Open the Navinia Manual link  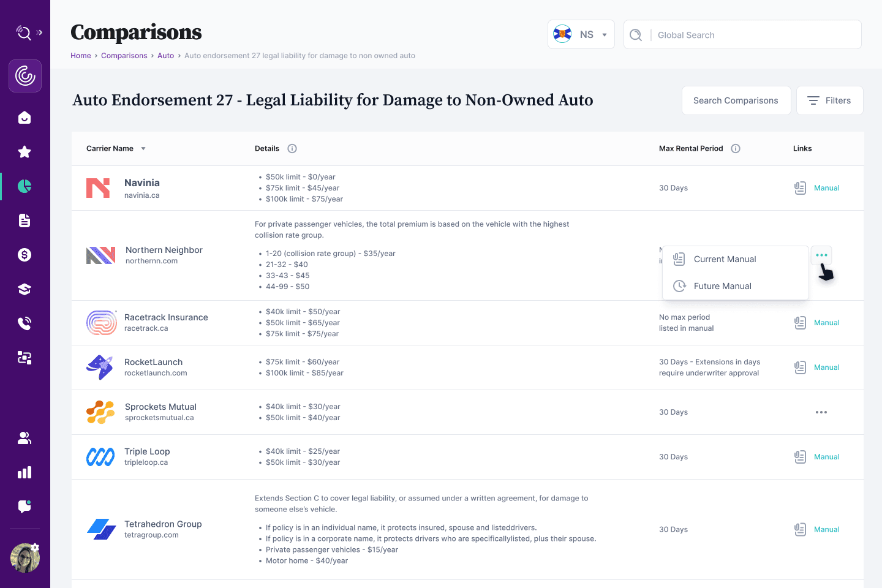826,188
